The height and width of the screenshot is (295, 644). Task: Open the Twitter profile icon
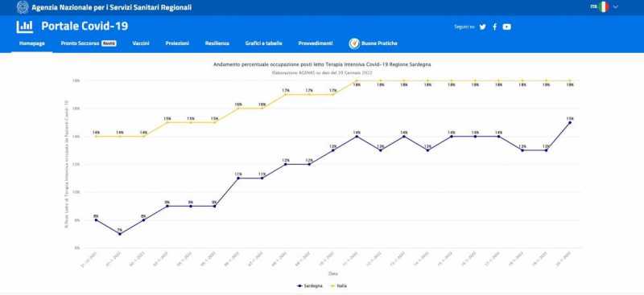[482, 27]
